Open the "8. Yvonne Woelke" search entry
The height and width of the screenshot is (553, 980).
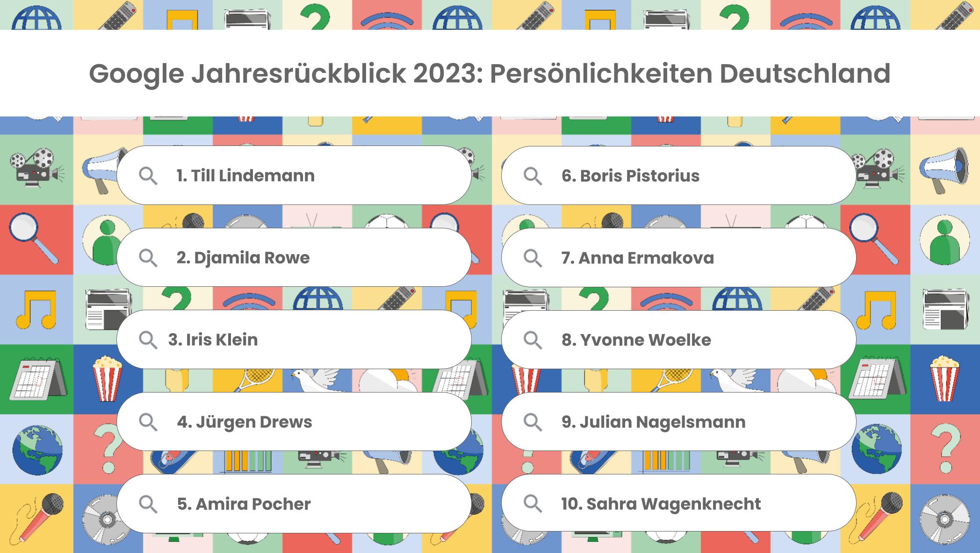click(x=678, y=340)
